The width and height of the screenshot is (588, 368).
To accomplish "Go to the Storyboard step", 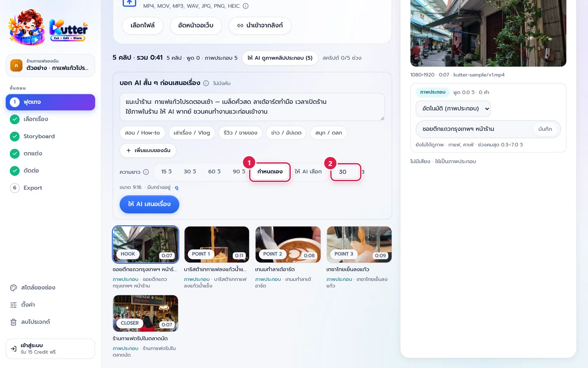I will tap(39, 137).
